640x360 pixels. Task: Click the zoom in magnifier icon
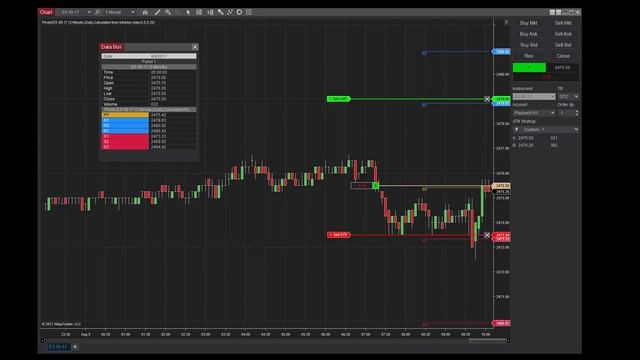[x=168, y=12]
